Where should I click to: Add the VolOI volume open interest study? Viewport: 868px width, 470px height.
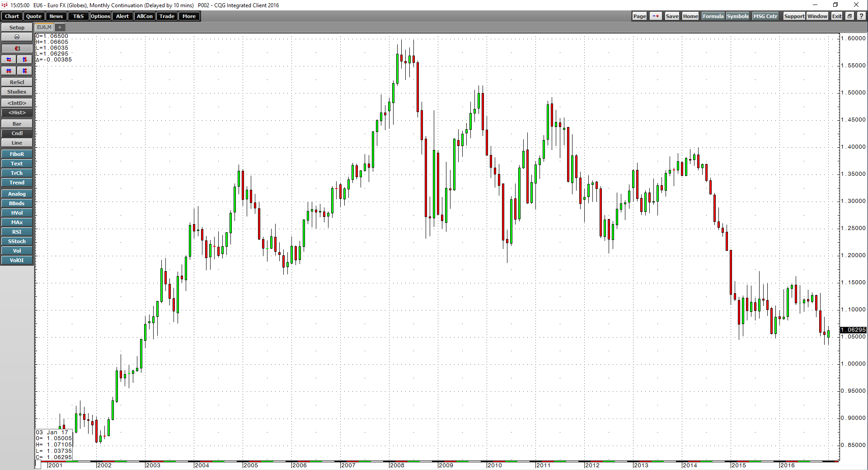click(17, 260)
